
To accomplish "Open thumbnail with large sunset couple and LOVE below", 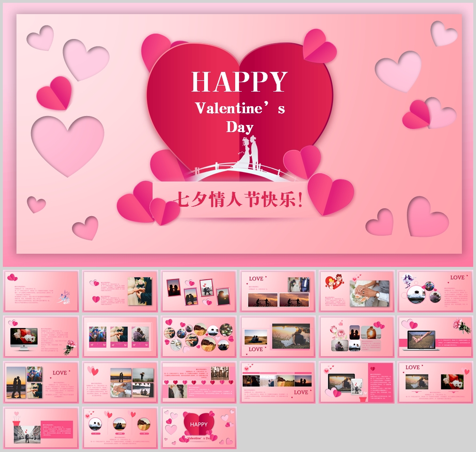I will click(x=278, y=336).
